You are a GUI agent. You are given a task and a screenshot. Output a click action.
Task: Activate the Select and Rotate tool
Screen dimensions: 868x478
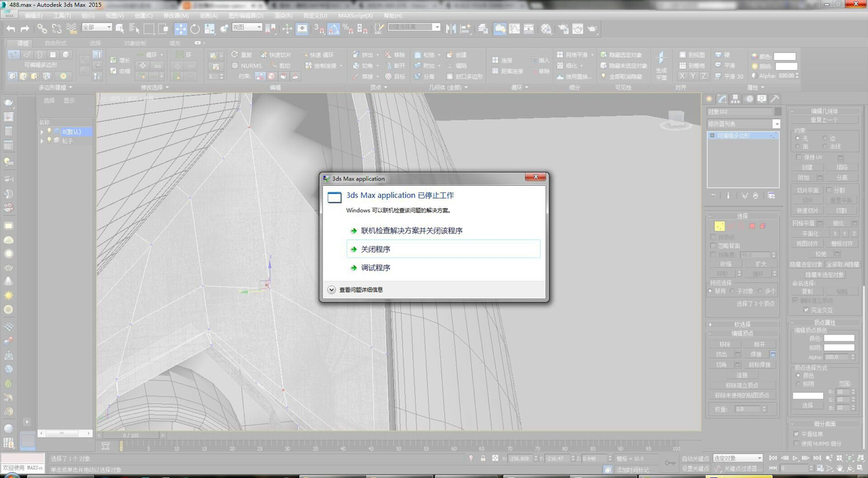click(x=195, y=28)
